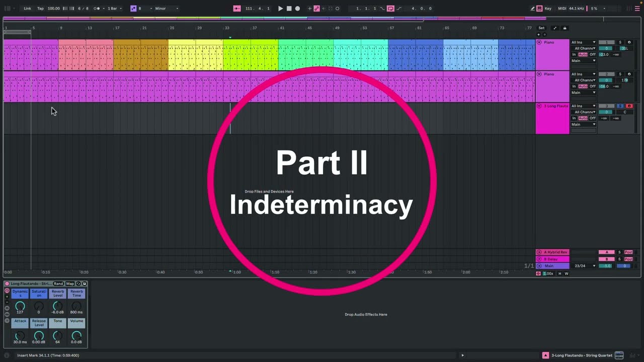Arm the second Piano track

tap(629, 74)
